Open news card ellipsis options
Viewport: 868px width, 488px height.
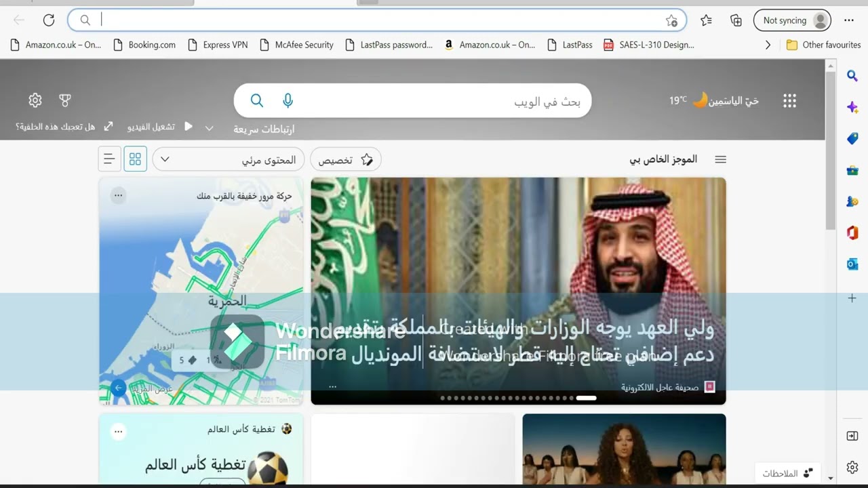pos(332,387)
